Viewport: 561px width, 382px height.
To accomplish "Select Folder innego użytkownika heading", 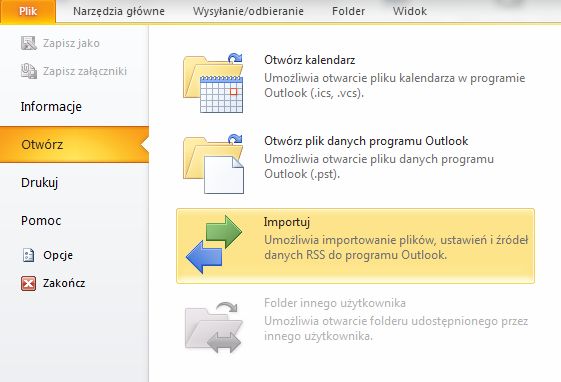I will (335, 303).
